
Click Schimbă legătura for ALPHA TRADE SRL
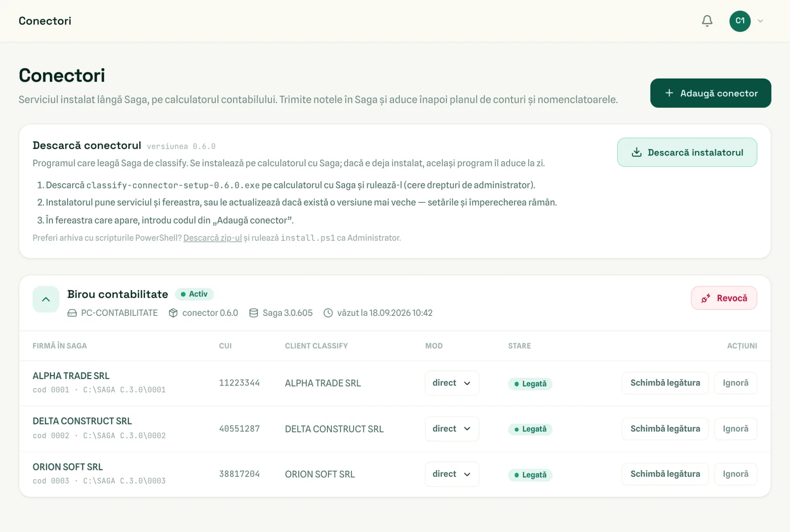point(665,383)
